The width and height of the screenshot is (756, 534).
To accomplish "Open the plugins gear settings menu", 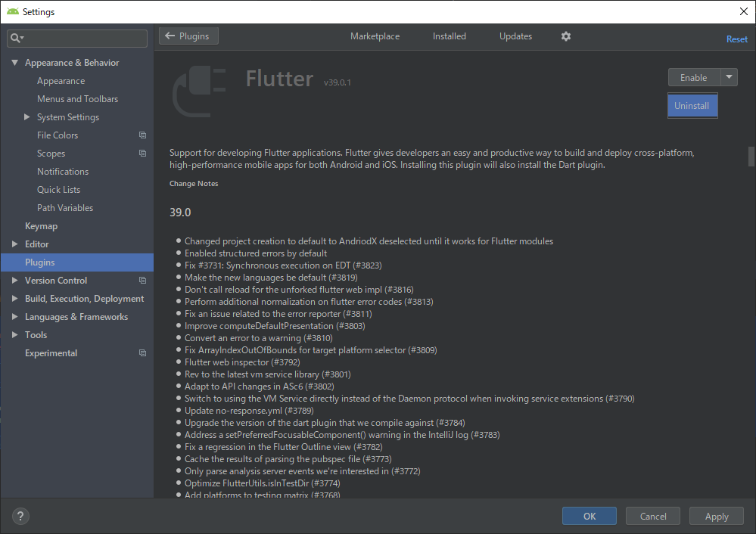I will coord(566,36).
